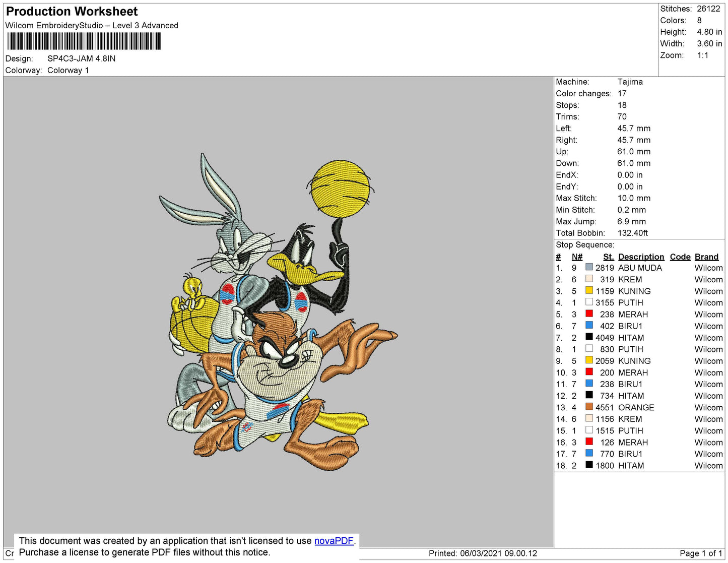
Task: Click the Color changes value 17
Action: tap(622, 93)
